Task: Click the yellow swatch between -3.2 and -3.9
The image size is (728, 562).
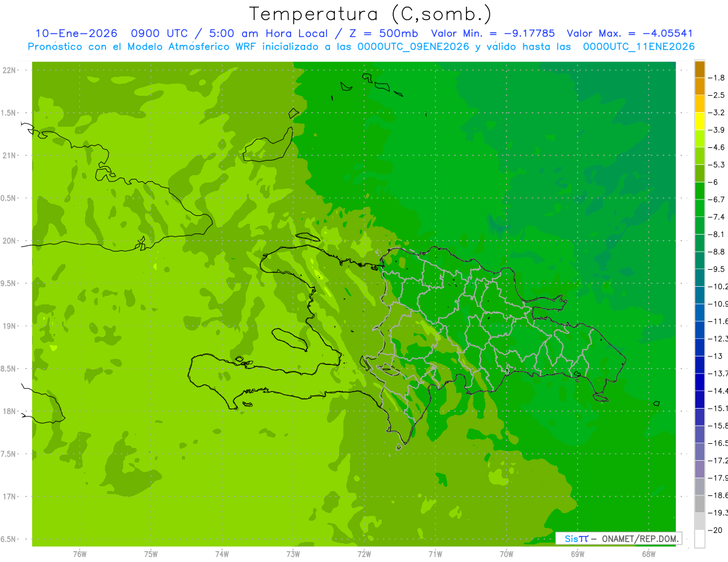Action: 699,121
